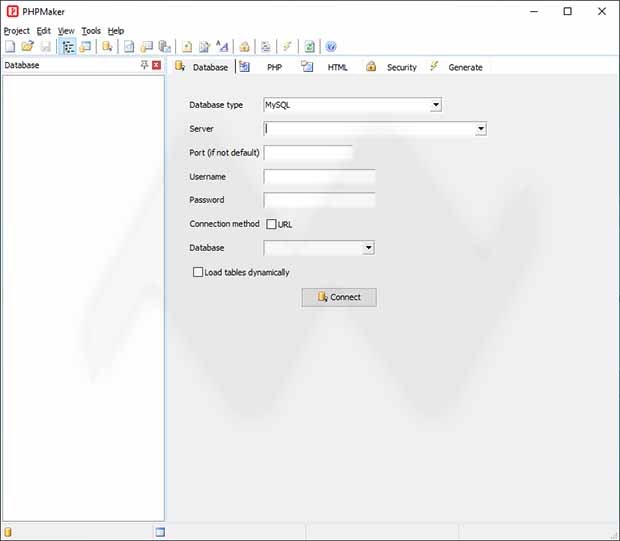Open the Database type dropdown
The width and height of the screenshot is (620, 541).
point(436,105)
